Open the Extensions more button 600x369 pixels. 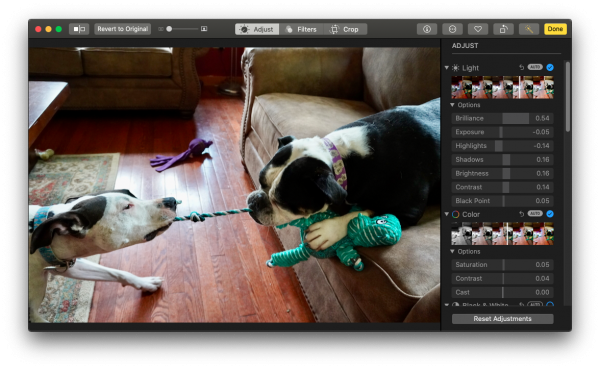453,29
